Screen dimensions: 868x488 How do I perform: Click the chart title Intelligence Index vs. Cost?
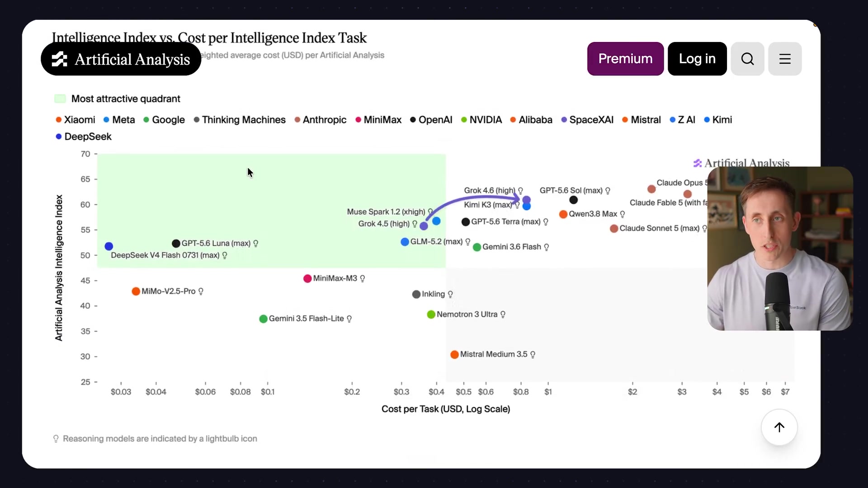point(209,38)
